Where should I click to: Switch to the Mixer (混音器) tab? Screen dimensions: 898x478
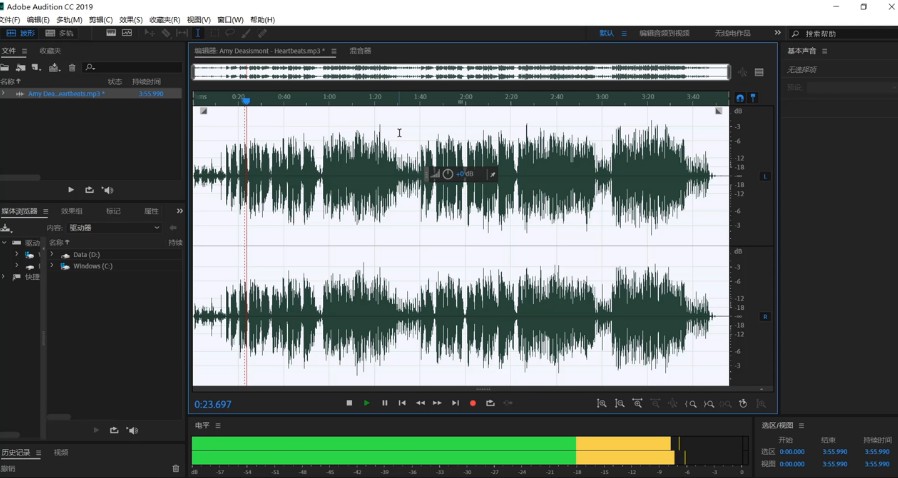[360, 51]
